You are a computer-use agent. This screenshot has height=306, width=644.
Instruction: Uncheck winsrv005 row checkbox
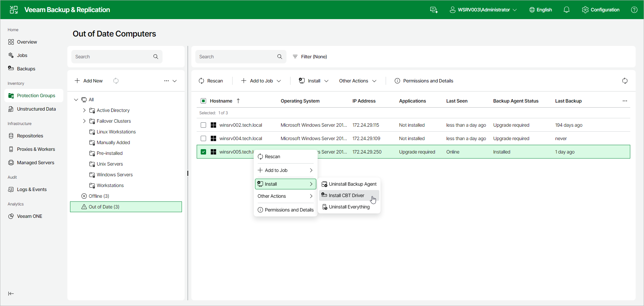(203, 152)
